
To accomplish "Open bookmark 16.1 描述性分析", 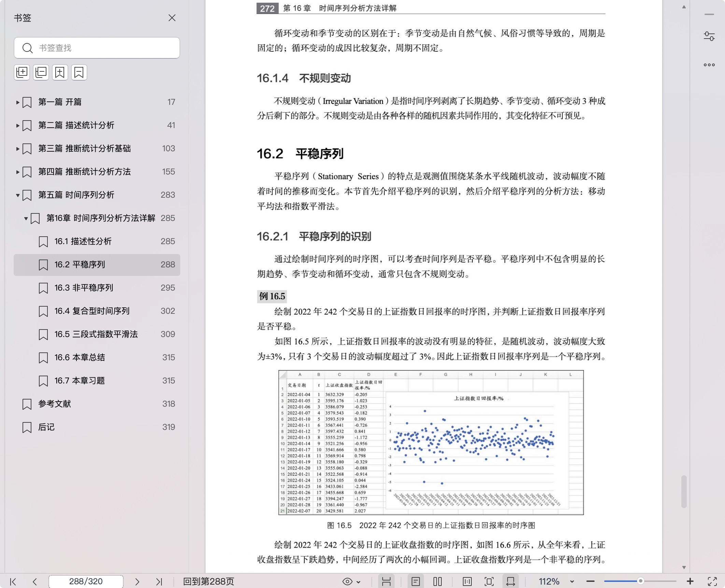I will pos(97,241).
